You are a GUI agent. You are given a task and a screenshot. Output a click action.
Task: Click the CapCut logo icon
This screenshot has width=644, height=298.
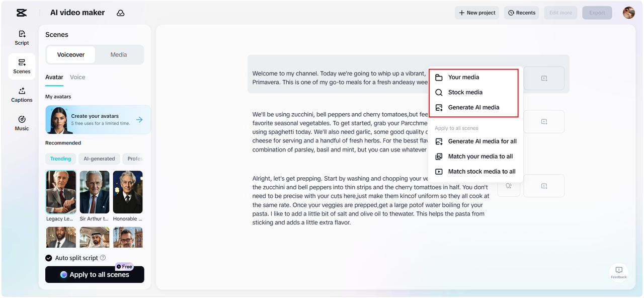[22, 13]
